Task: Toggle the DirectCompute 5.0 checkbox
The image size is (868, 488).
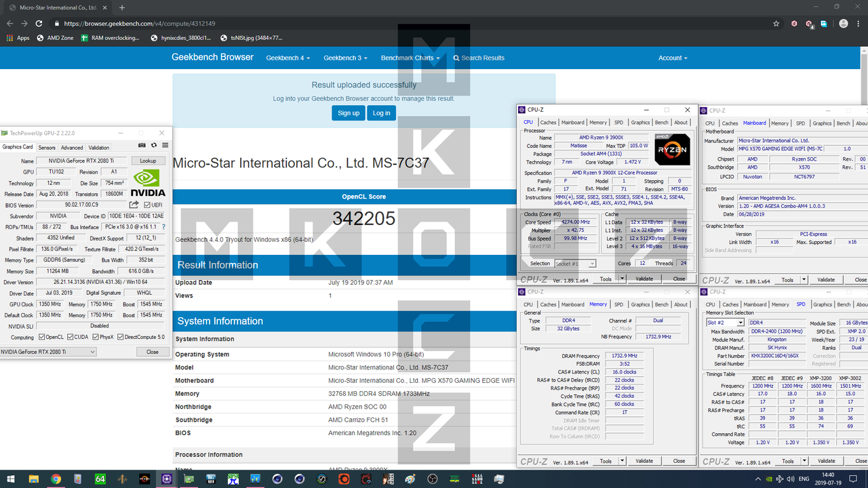Action: [x=121, y=337]
